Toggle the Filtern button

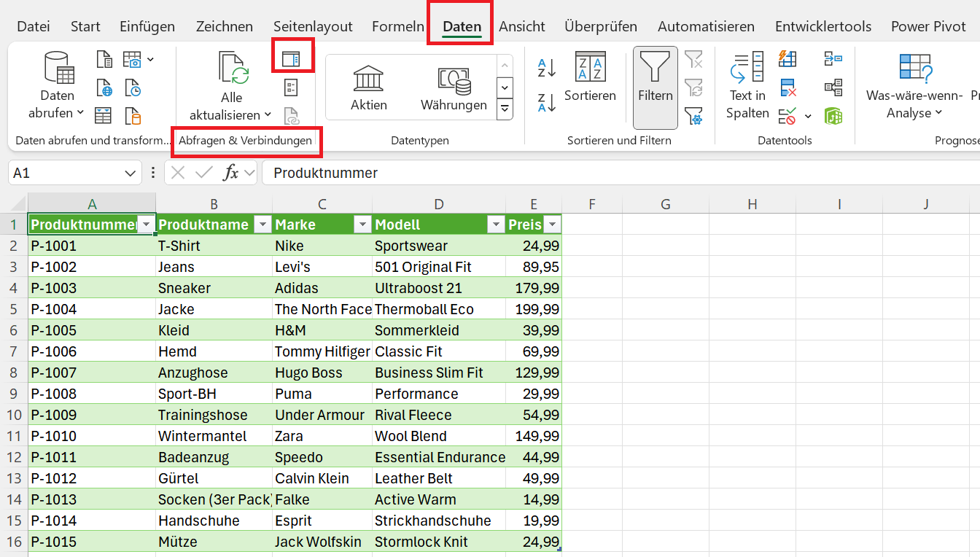click(x=656, y=87)
